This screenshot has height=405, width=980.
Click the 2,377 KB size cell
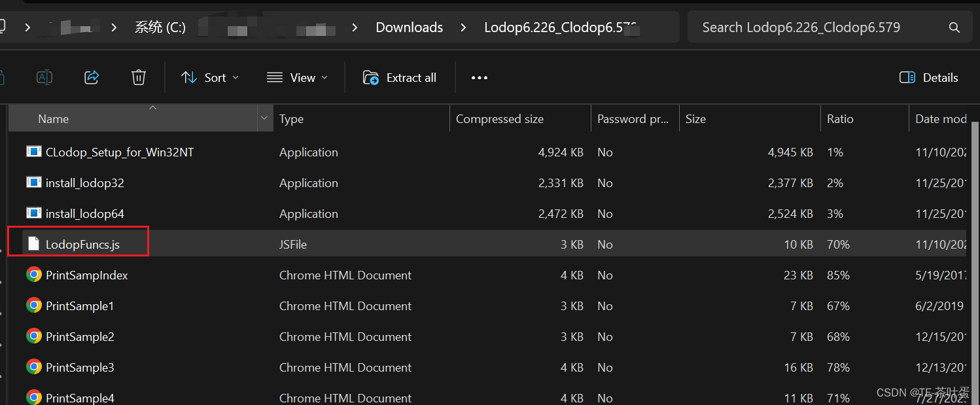coord(790,183)
